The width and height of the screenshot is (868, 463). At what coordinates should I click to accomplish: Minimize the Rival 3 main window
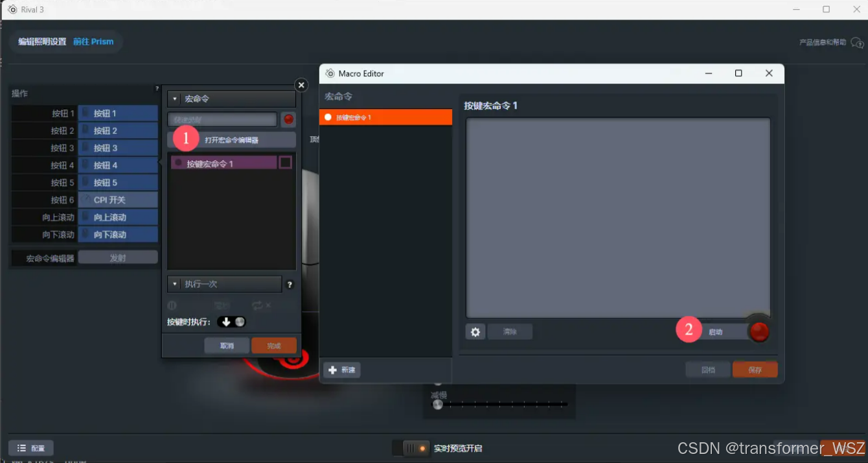click(796, 9)
